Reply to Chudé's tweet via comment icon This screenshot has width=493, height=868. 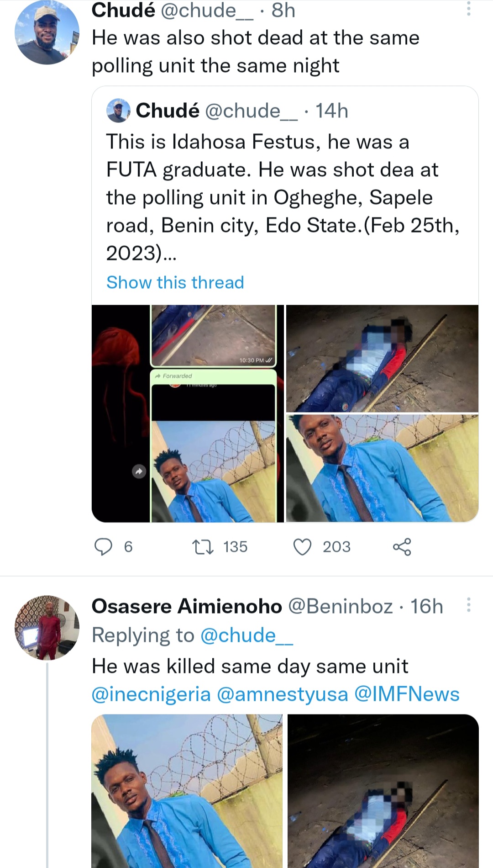pos(104,546)
